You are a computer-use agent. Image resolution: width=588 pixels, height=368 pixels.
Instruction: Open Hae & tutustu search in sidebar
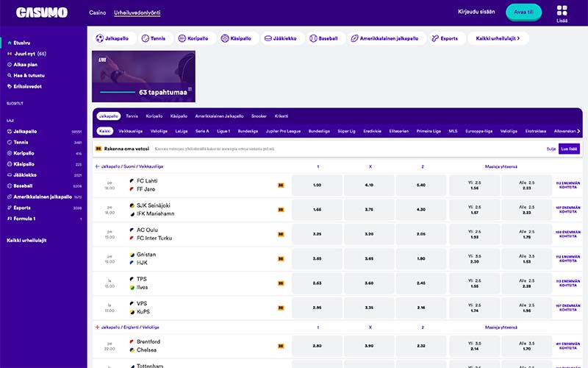[x=26, y=76]
